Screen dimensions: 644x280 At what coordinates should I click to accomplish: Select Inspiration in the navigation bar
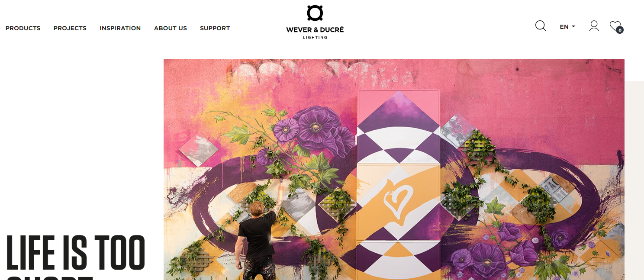120,28
